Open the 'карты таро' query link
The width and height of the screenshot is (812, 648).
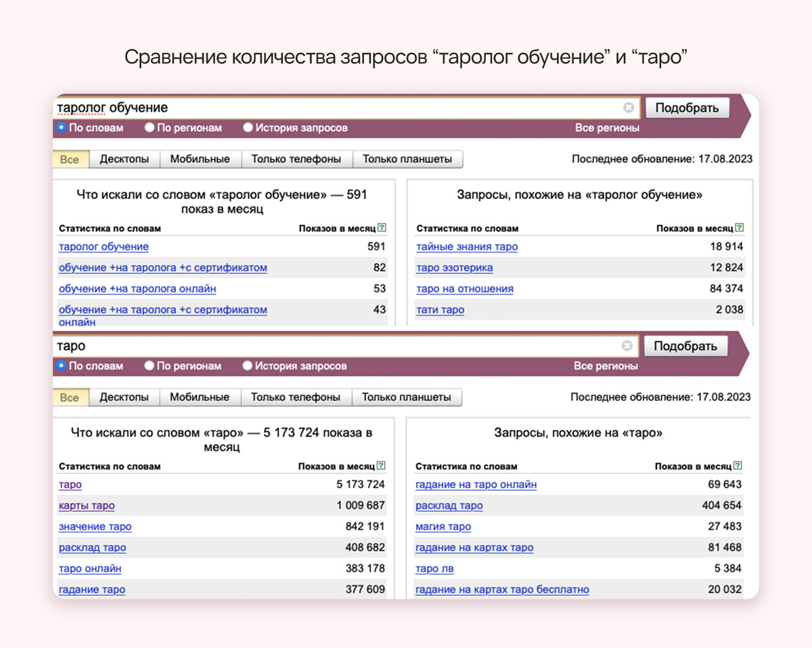point(87,506)
